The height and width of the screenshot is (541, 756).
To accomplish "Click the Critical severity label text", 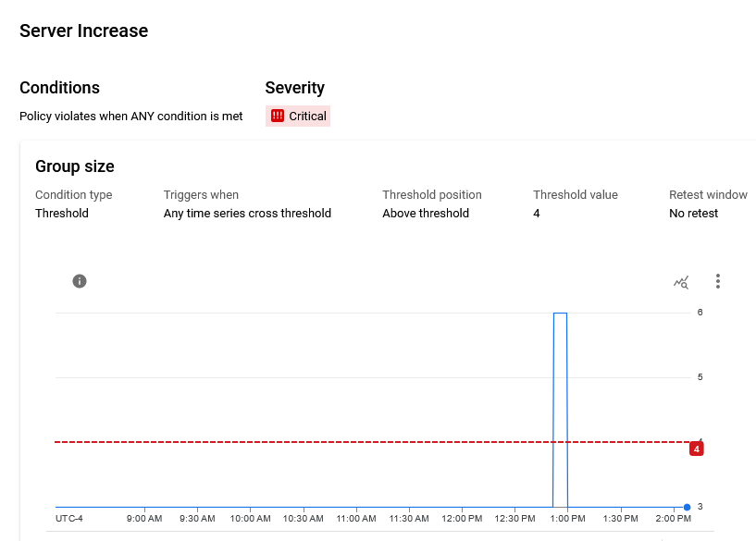I will tap(307, 117).
